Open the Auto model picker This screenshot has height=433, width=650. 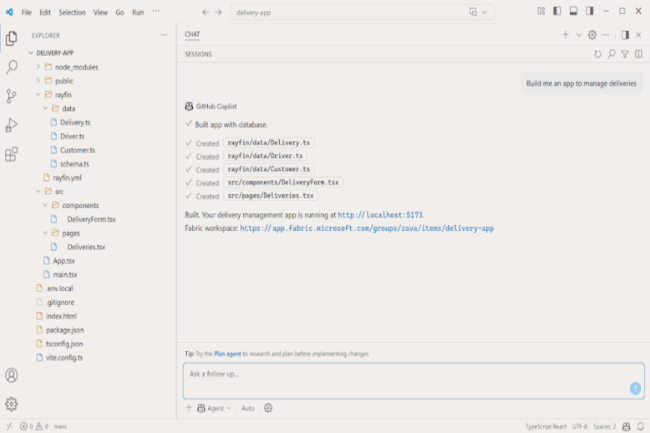click(248, 408)
